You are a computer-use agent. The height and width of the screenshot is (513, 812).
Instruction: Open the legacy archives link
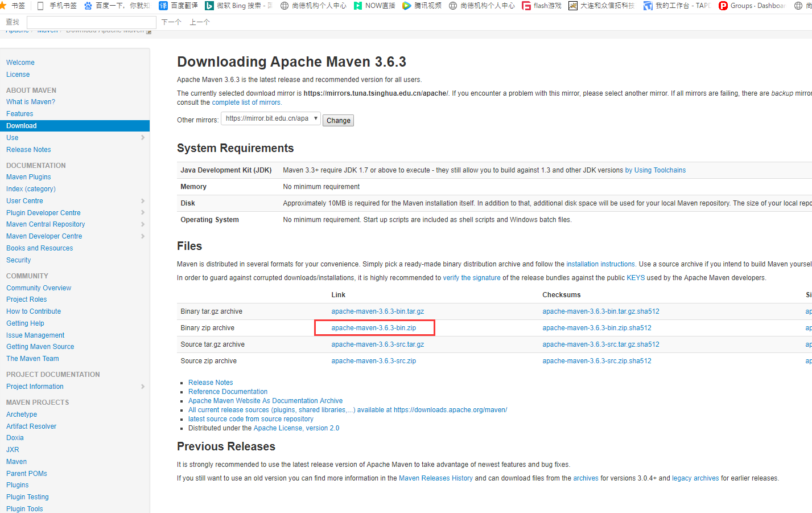point(695,478)
